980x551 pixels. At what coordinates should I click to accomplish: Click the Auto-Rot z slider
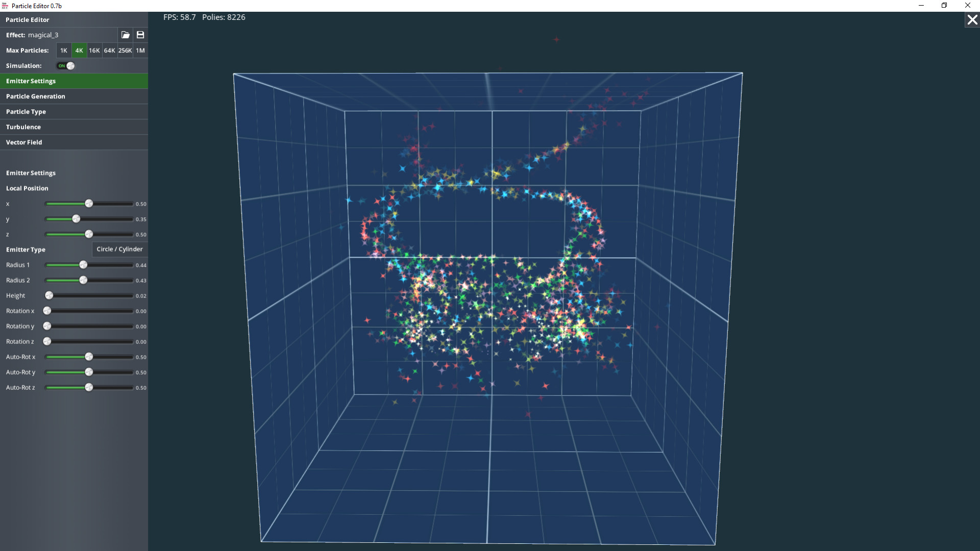coord(90,387)
